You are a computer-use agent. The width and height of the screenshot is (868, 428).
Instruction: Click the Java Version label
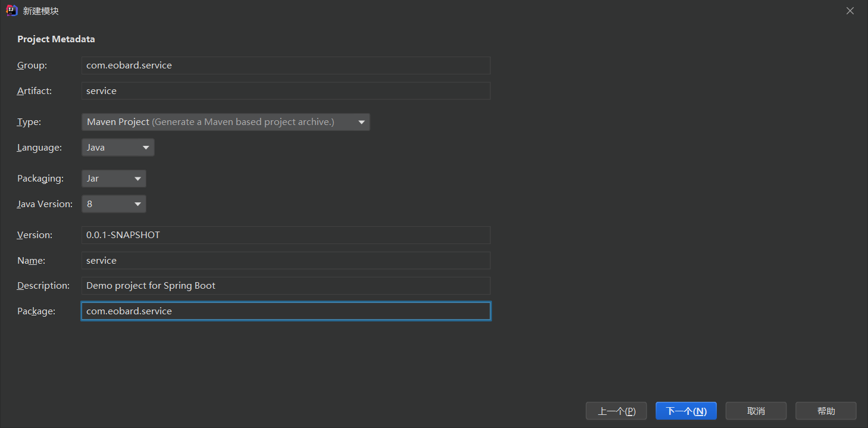point(45,204)
